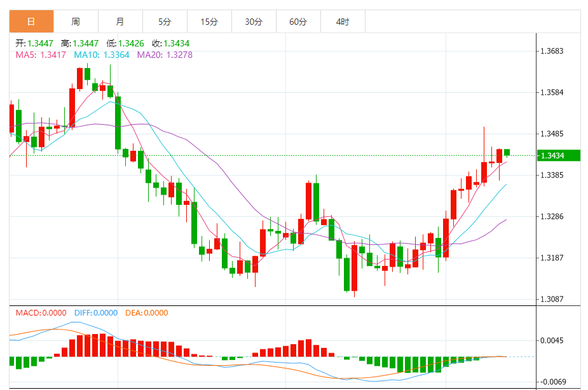The width and height of the screenshot is (588, 390).
Task: Click the 1.3286 price axis label
Action: [552, 216]
